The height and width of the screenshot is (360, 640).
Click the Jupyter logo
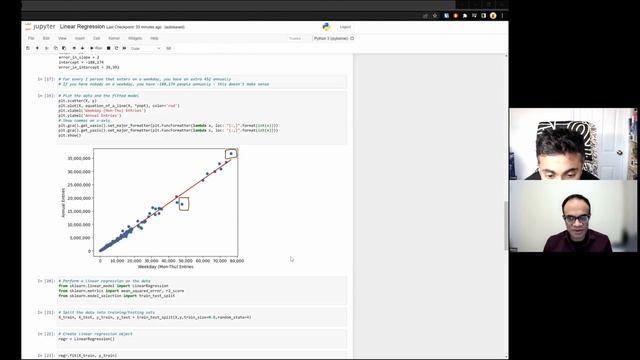(x=40, y=27)
